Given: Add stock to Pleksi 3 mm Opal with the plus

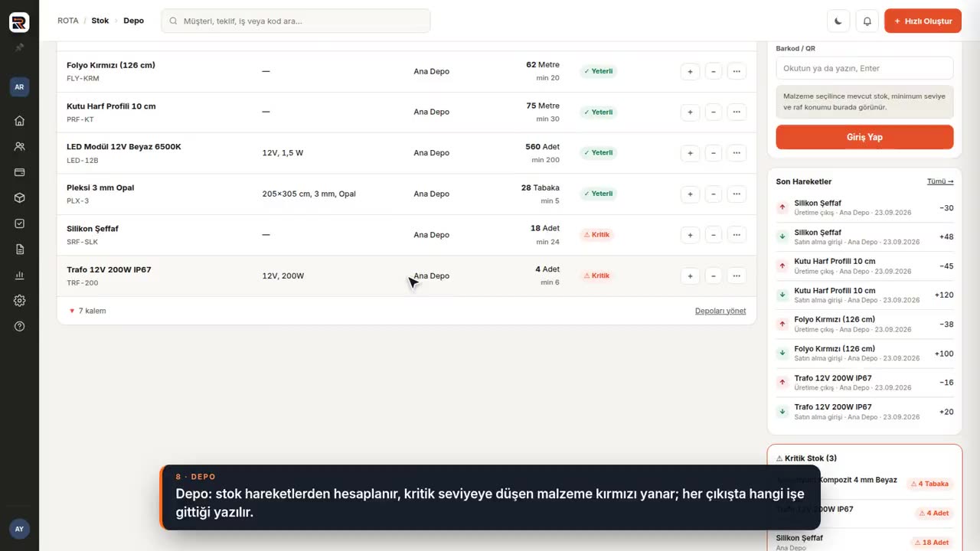Looking at the screenshot, I should pyautogui.click(x=690, y=194).
